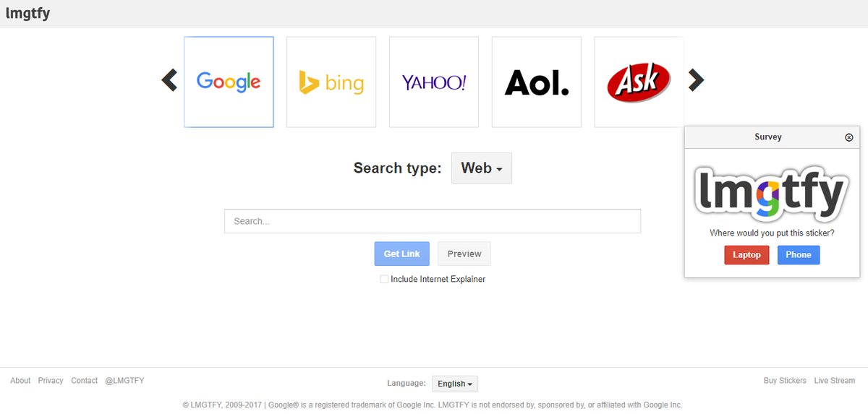Click the left carousel arrow
This screenshot has height=414, width=868.
(169, 80)
